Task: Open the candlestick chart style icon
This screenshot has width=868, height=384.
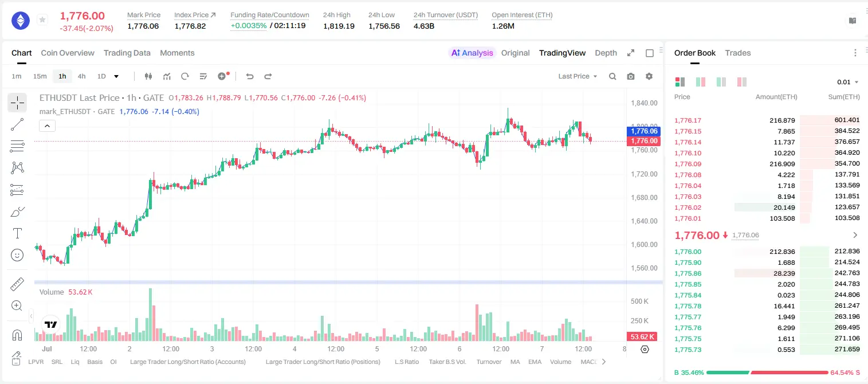Action: [148, 76]
